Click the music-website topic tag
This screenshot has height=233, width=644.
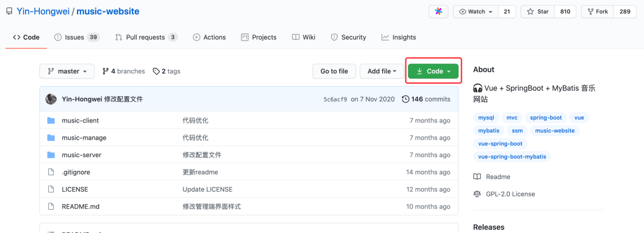[x=555, y=131]
